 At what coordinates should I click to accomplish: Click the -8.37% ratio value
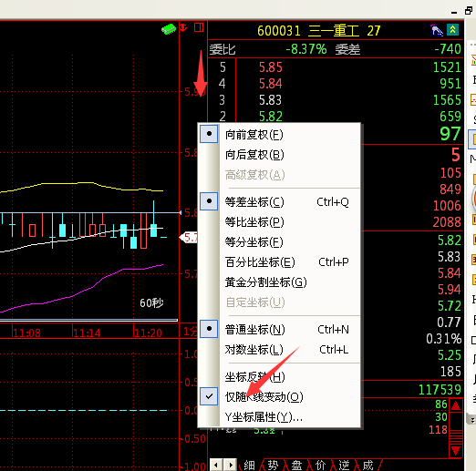[306, 49]
